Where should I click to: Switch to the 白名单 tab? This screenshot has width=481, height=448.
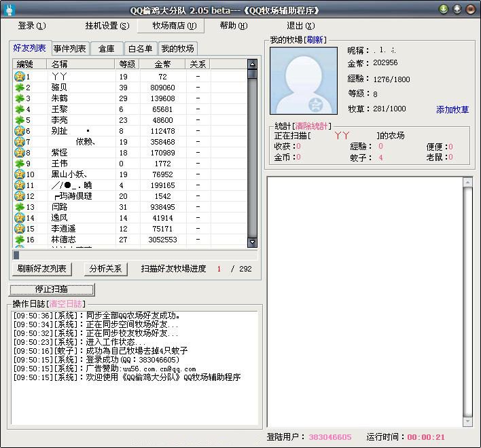(141, 49)
